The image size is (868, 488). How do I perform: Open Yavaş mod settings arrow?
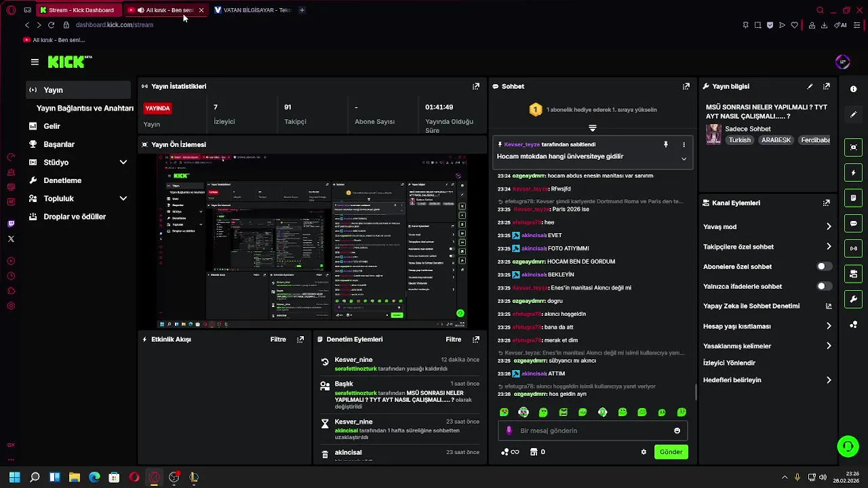click(x=829, y=226)
